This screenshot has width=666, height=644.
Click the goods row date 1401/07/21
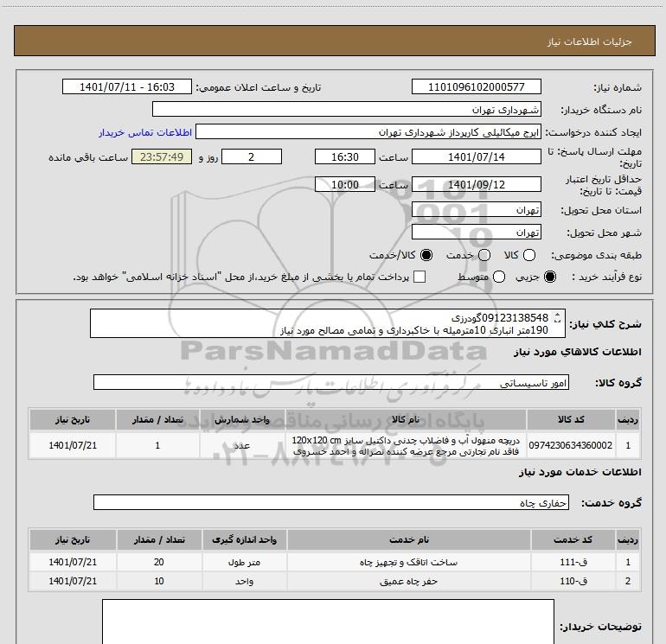click(x=73, y=445)
